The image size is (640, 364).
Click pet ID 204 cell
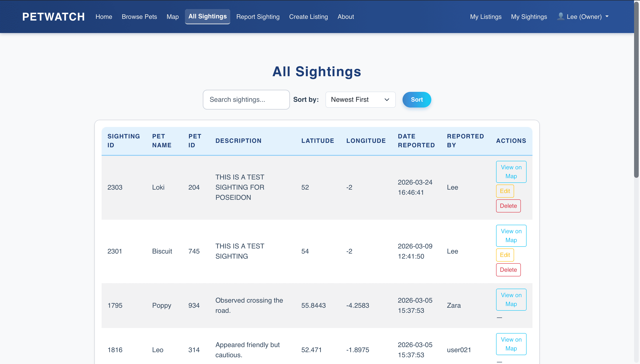coord(194,187)
